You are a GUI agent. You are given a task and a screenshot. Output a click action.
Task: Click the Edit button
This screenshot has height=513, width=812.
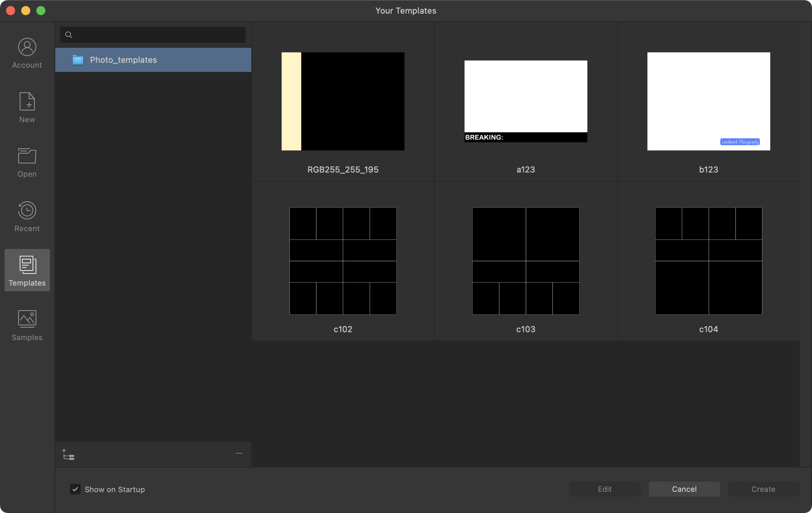click(x=604, y=489)
